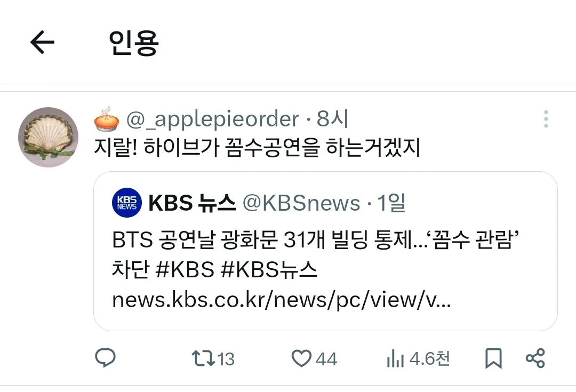Click the KBS 뉴스 account name

(x=192, y=203)
